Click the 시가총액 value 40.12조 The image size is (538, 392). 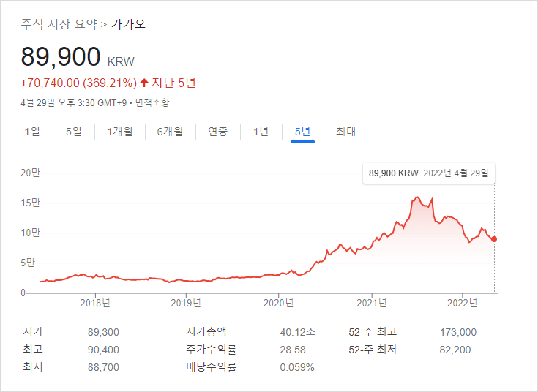coord(297,332)
